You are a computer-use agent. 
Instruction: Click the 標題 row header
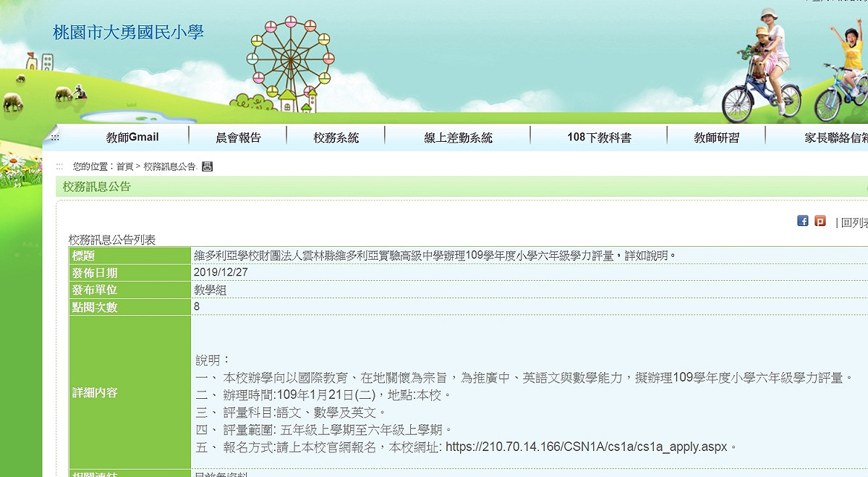[x=130, y=256]
